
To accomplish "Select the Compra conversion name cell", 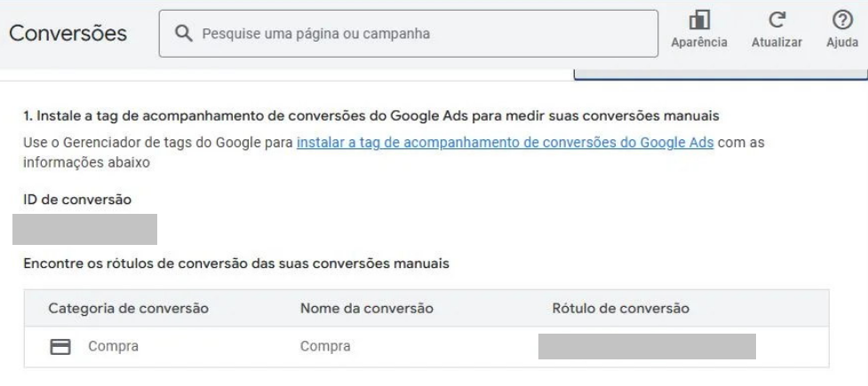I will [x=325, y=346].
